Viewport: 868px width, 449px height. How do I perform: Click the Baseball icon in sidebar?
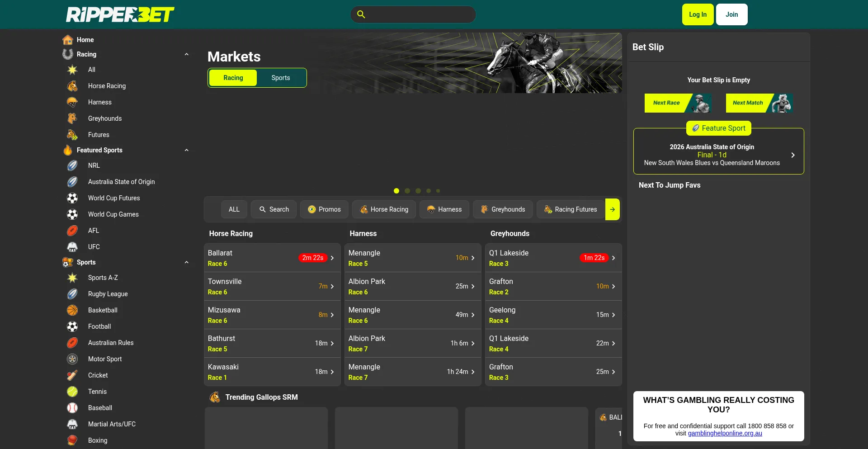[x=72, y=408]
